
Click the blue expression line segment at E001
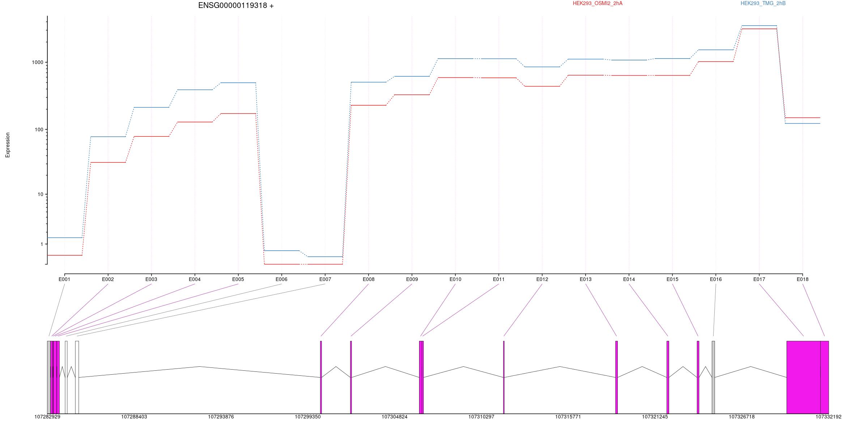[x=65, y=238]
